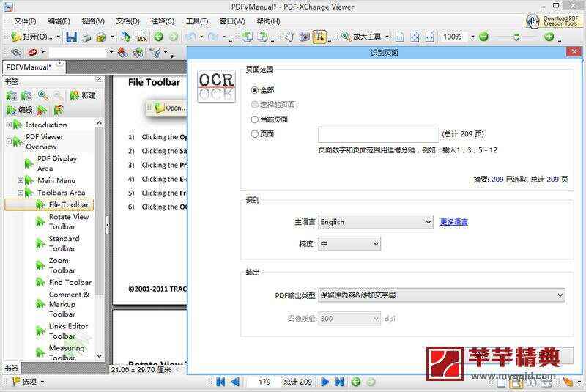586x392 pixels.
Task: Close the 书签 bookmarks panel
Action: point(99,79)
